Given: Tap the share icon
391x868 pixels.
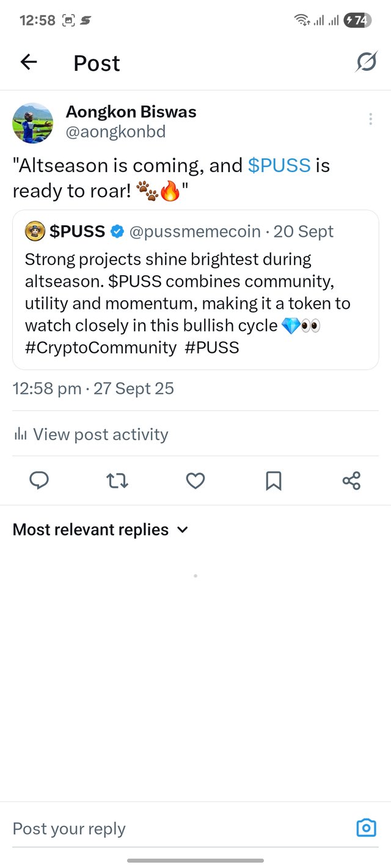Looking at the screenshot, I should [351, 481].
